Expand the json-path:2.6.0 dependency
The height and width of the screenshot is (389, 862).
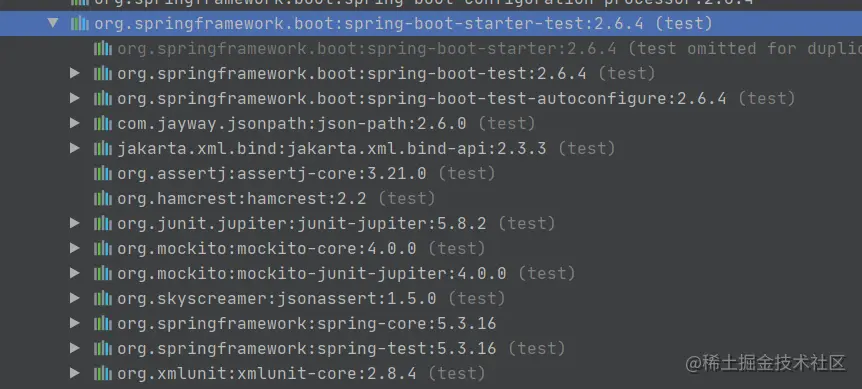pyautogui.click(x=75, y=123)
